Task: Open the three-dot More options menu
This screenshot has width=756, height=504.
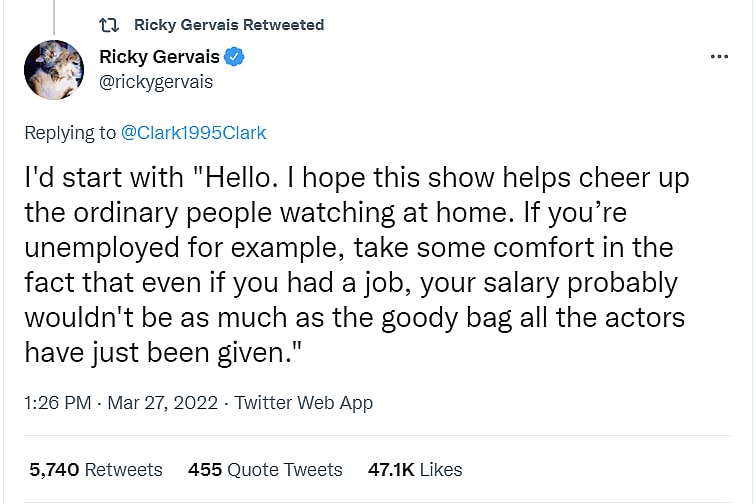Action: pos(719,57)
